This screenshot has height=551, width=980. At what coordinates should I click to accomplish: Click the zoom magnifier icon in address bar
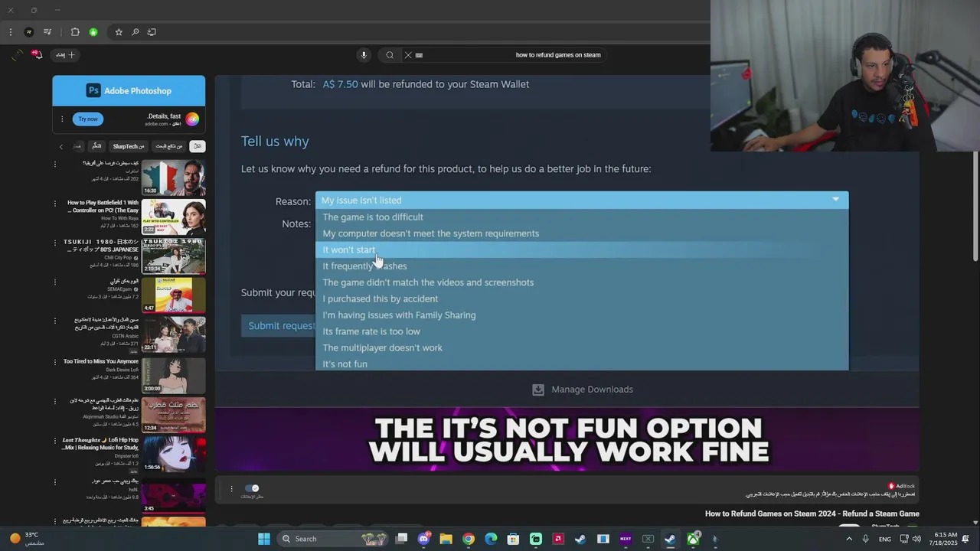(136, 32)
